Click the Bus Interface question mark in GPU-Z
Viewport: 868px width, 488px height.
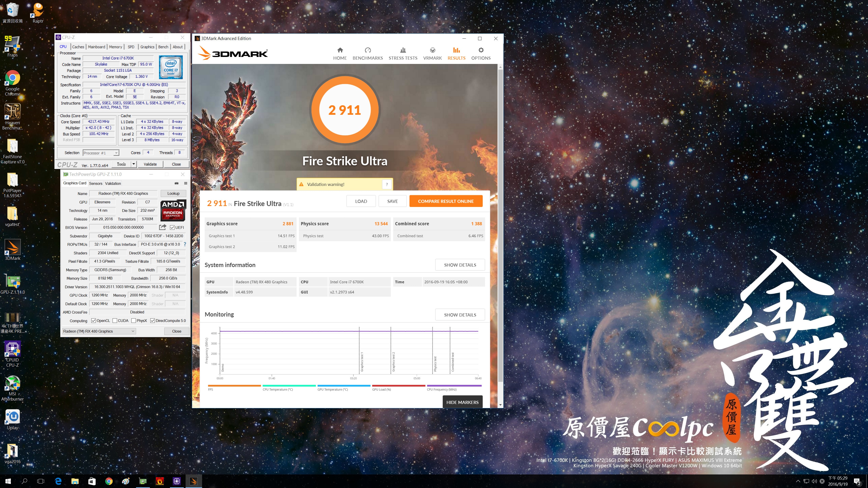click(185, 244)
